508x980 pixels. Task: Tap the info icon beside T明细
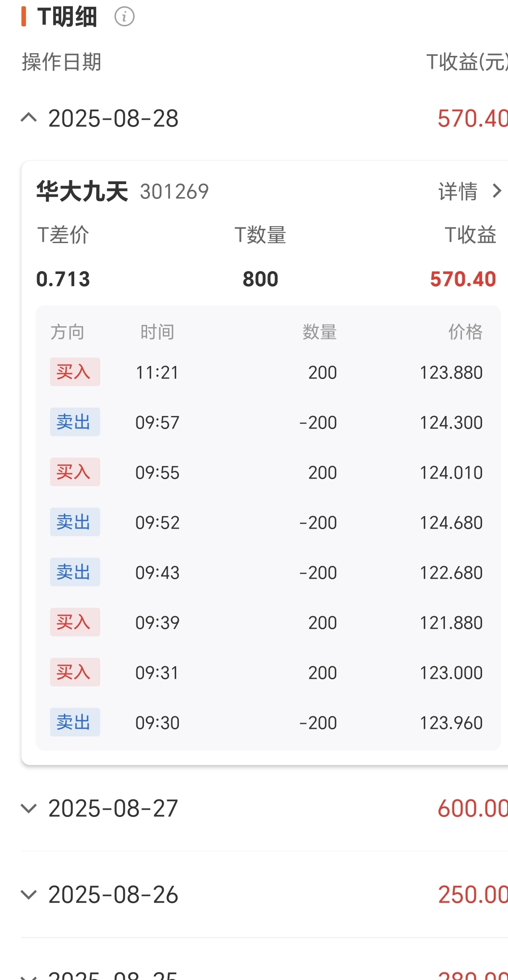pos(124,17)
